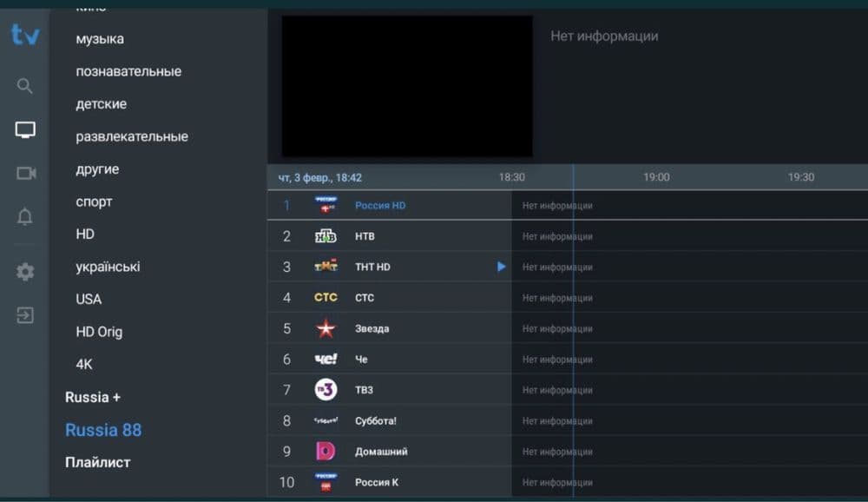Viewport: 868px width, 502px height.
Task: Click the Россия HD channel logo
Action: pyautogui.click(x=325, y=205)
